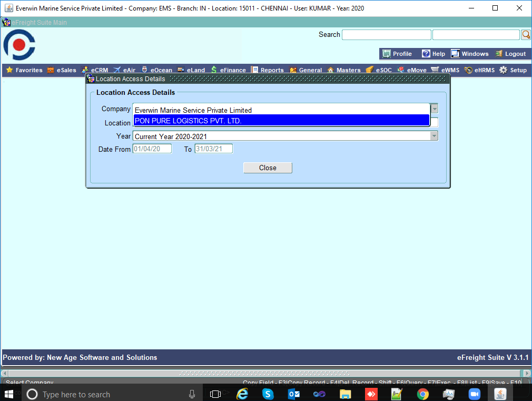Click Logout in the top toolbar
532x401 pixels.
pos(510,54)
